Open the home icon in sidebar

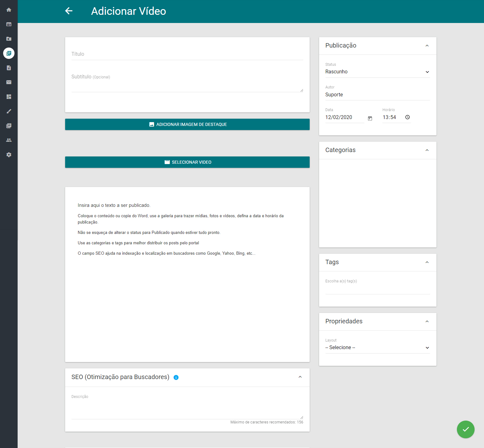pyautogui.click(x=9, y=10)
